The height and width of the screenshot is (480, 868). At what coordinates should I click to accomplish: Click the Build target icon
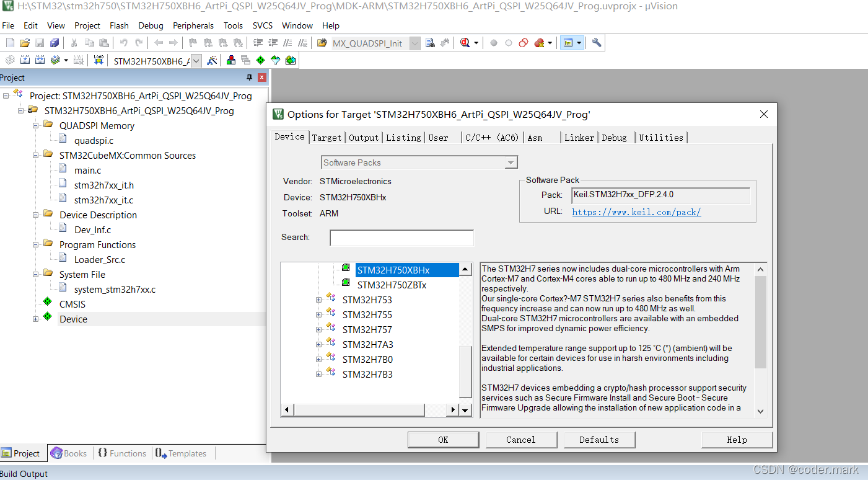tap(25, 60)
